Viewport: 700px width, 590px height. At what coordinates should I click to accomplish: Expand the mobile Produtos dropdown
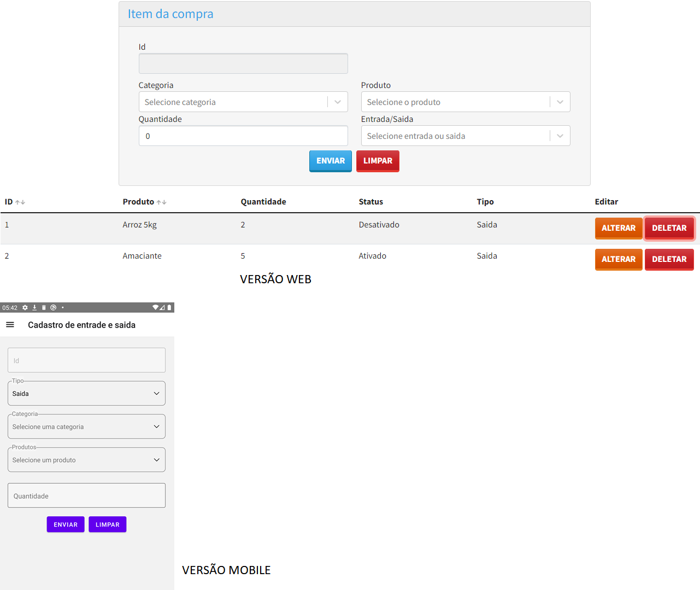[86, 460]
